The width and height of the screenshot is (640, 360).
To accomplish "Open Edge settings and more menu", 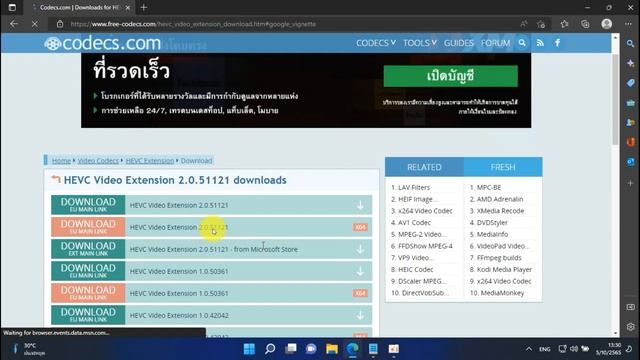I will click(628, 24).
